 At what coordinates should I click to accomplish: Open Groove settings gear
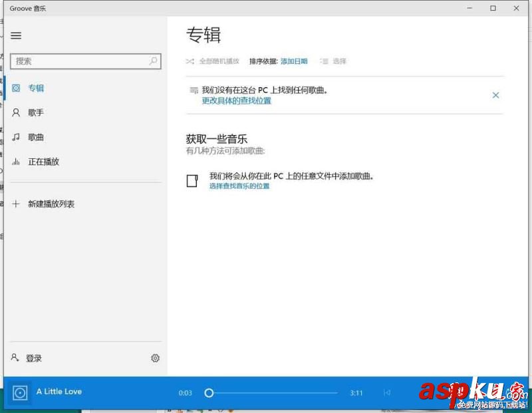[x=155, y=358]
